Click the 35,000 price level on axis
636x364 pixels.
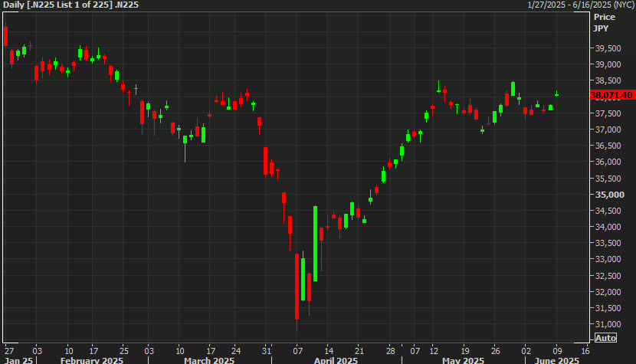608,195
